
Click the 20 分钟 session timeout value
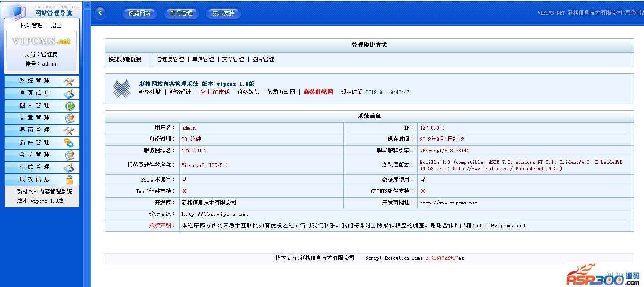pyautogui.click(x=191, y=139)
